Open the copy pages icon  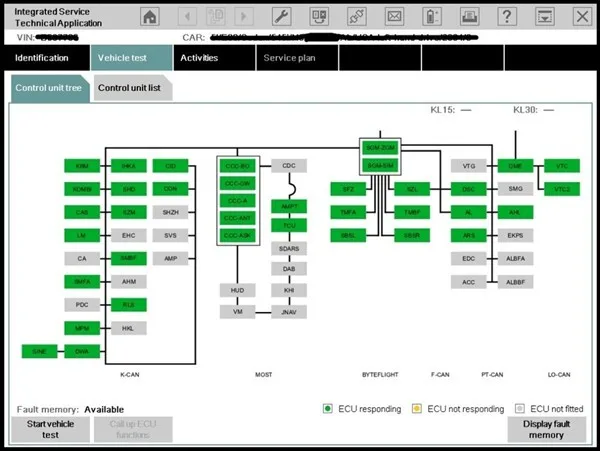click(215, 17)
